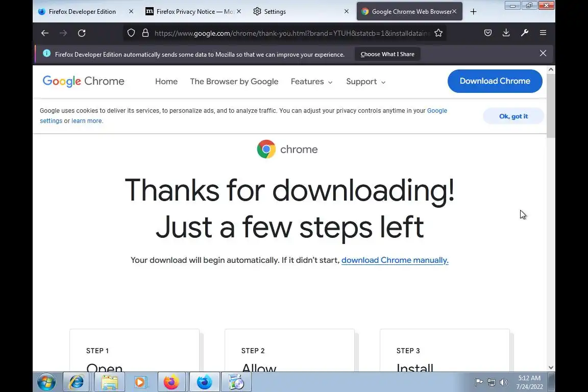Click the page scrollbar up arrow
588x392 pixels.
coord(551,69)
